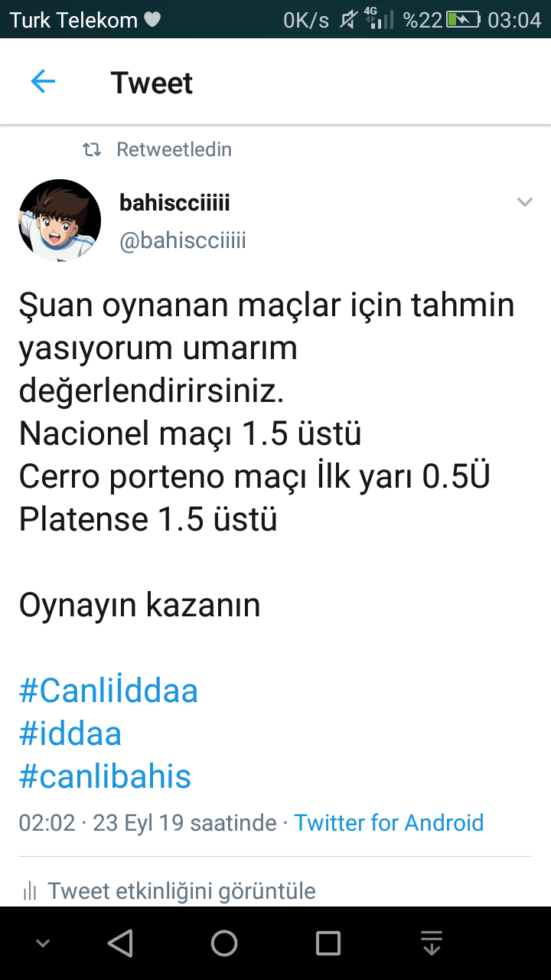Open the recent apps square button
The height and width of the screenshot is (980, 551).
[328, 943]
